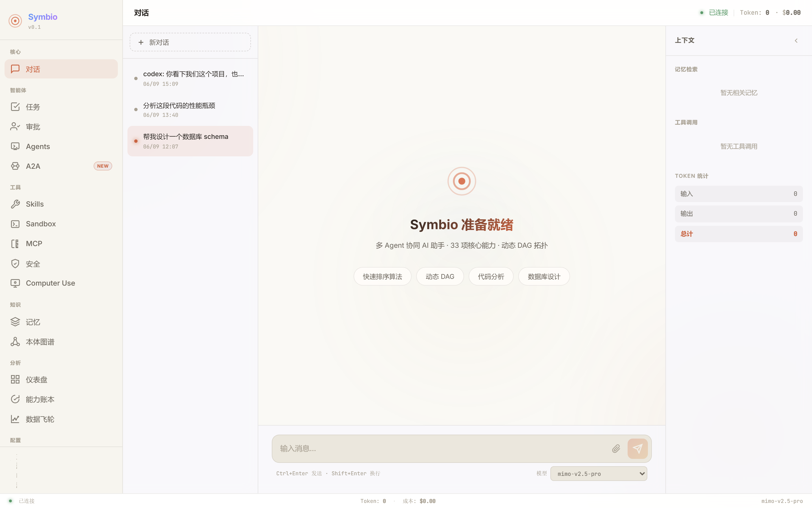Screen dimensions: 812x508
Task: Select the Sandbox menu item
Action: [x=61, y=224]
